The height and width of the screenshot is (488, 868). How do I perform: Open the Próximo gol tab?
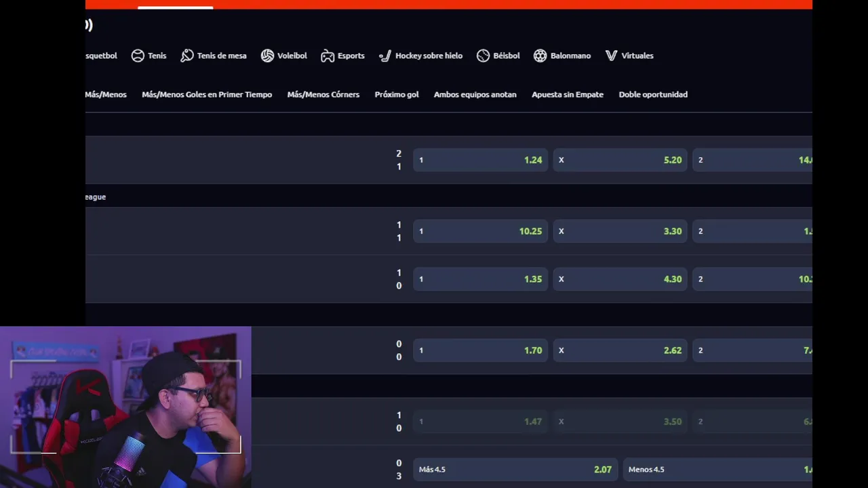pyautogui.click(x=397, y=94)
